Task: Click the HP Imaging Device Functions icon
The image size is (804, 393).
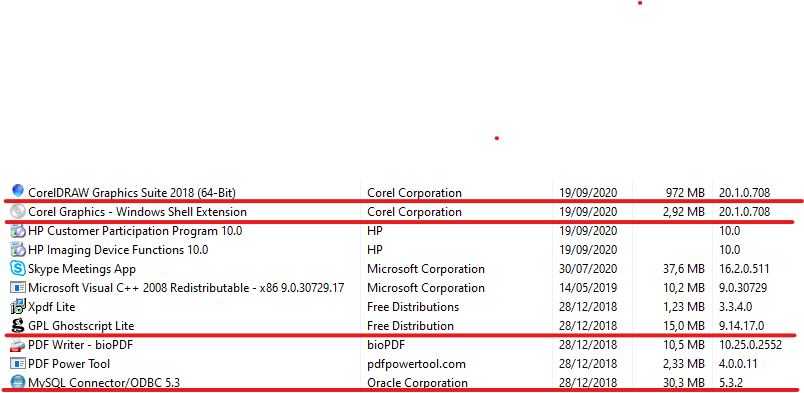Action: [x=18, y=250]
